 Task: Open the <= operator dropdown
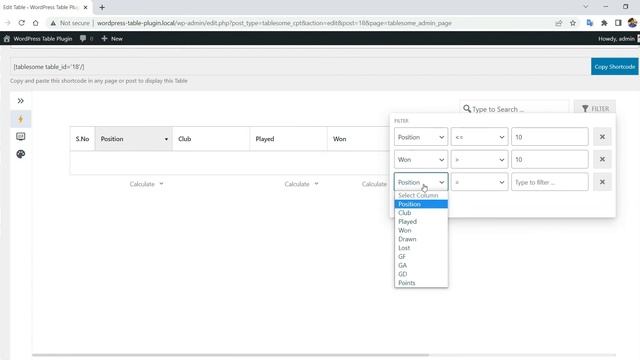point(479,137)
